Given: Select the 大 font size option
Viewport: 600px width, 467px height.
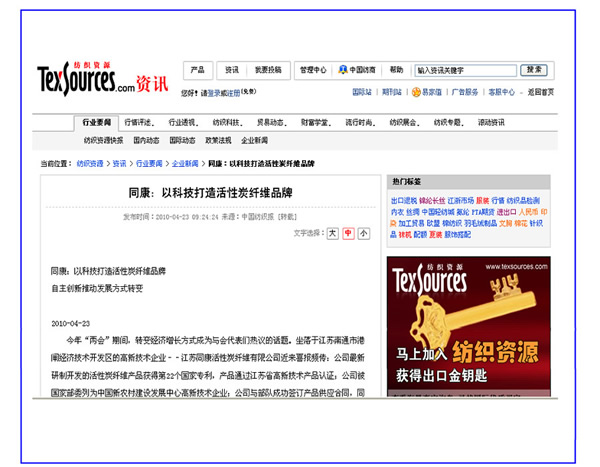Looking at the screenshot, I should pos(332,233).
